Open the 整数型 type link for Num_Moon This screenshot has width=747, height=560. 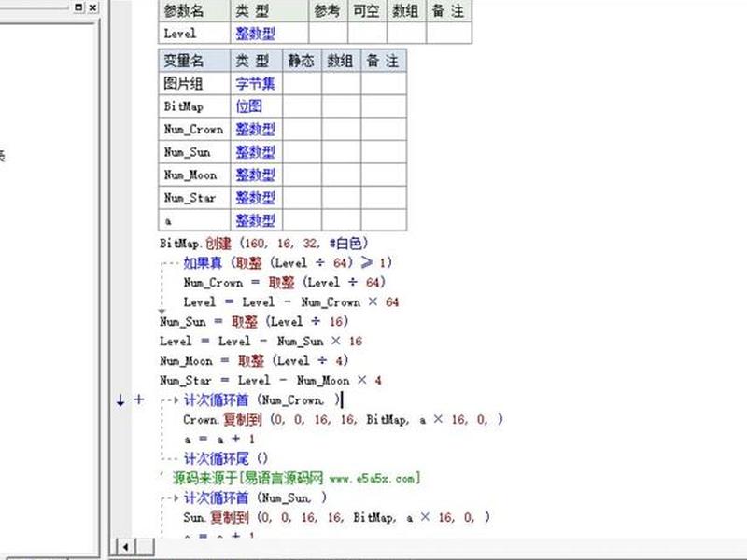coord(255,175)
